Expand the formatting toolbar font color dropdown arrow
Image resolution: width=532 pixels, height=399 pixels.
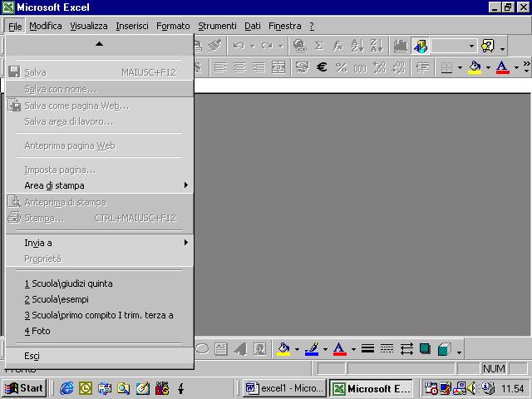point(516,67)
